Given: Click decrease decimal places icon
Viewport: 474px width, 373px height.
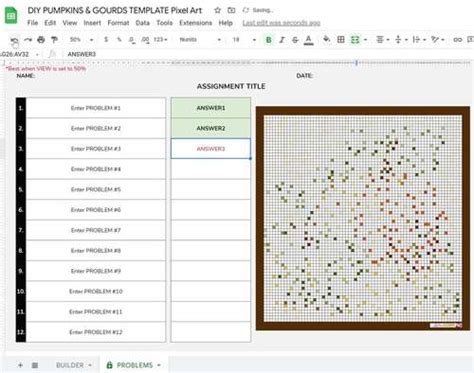Looking at the screenshot, I should [132, 40].
